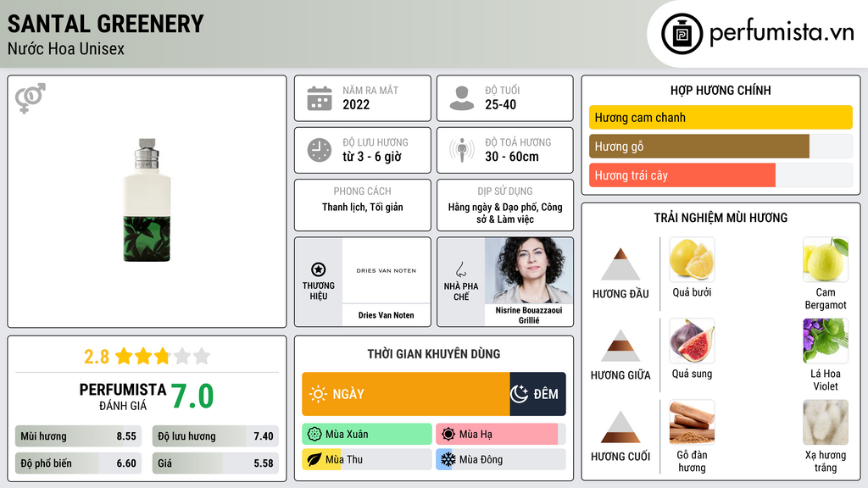Click the Santal Greenery bottle image
Screen dimensions: 868x488
pos(147,200)
